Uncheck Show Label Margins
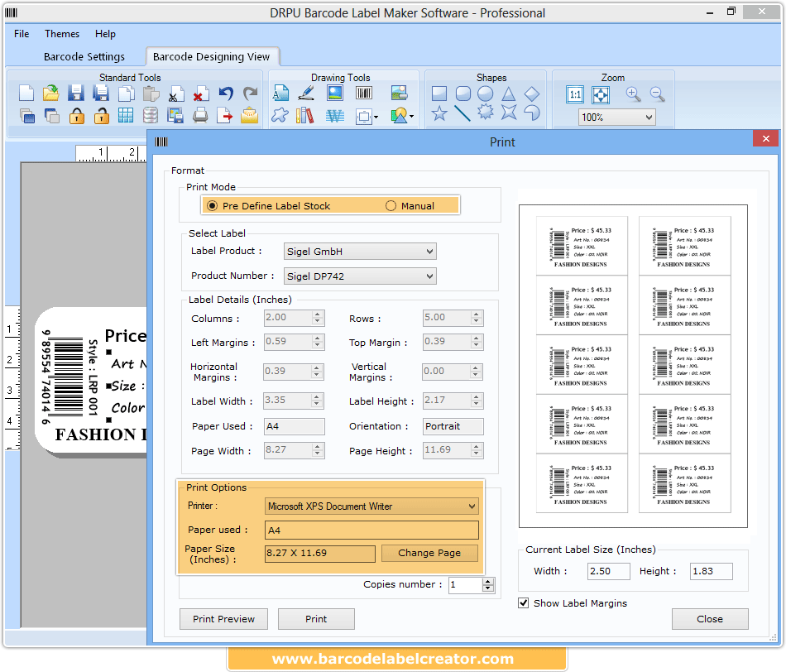Screen dimensions: 786x672 [x=523, y=602]
